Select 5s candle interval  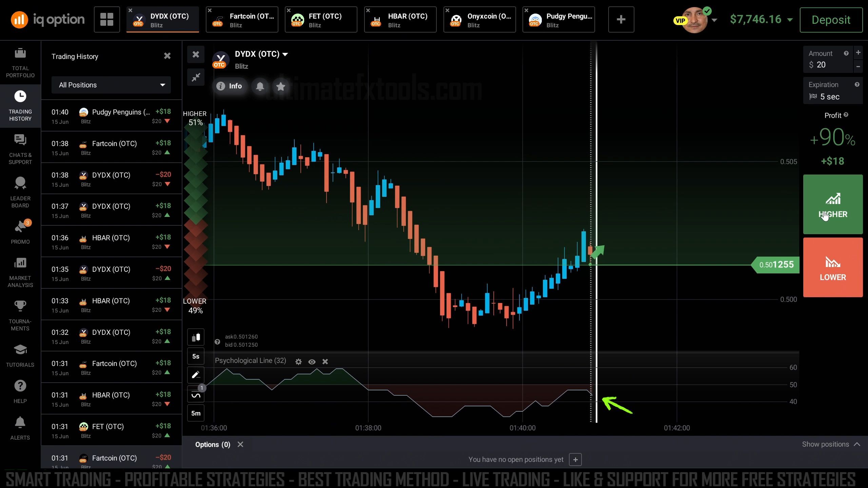click(x=196, y=356)
